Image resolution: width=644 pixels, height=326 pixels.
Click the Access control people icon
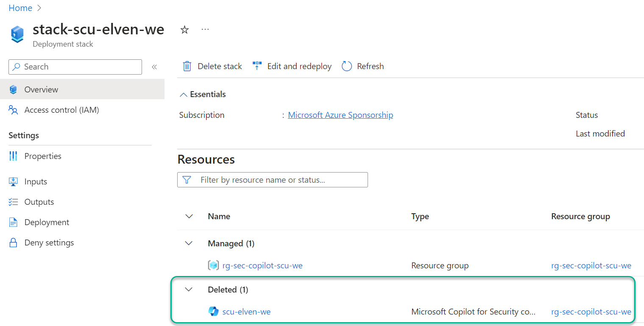click(x=13, y=110)
